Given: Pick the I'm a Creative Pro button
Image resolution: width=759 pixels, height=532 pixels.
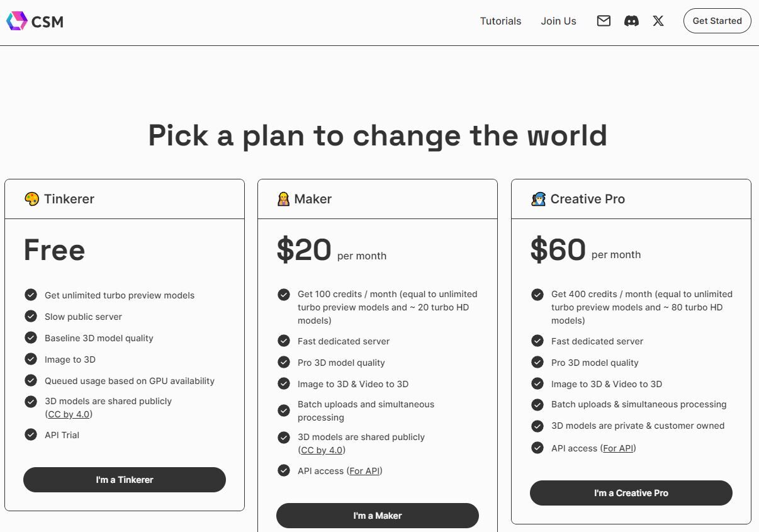Looking at the screenshot, I should [631, 493].
